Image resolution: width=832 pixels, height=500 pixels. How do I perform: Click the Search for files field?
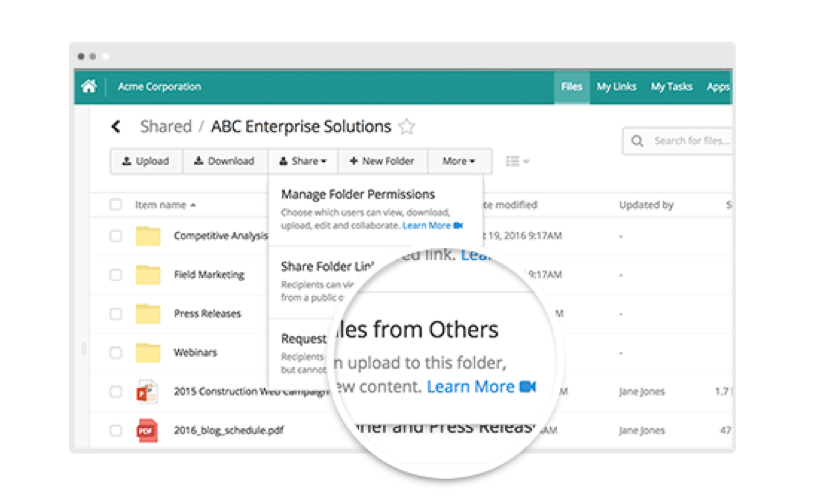pyautogui.click(x=678, y=141)
